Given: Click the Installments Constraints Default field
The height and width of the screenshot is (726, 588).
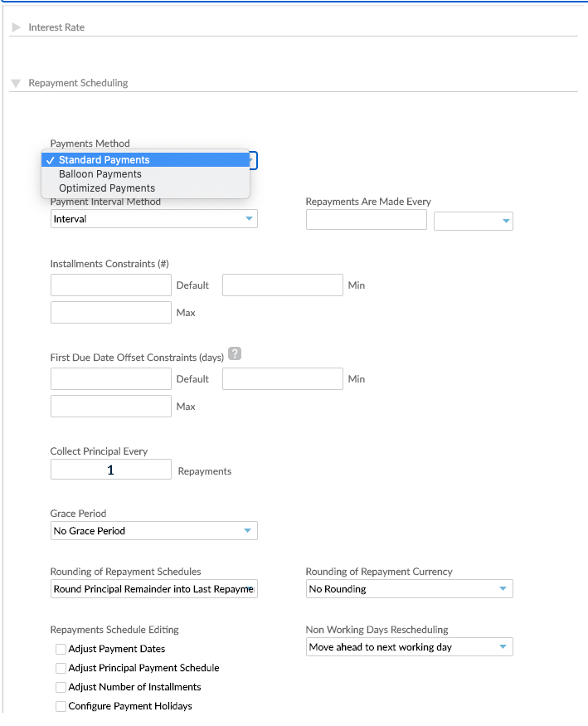Looking at the screenshot, I should tap(110, 285).
